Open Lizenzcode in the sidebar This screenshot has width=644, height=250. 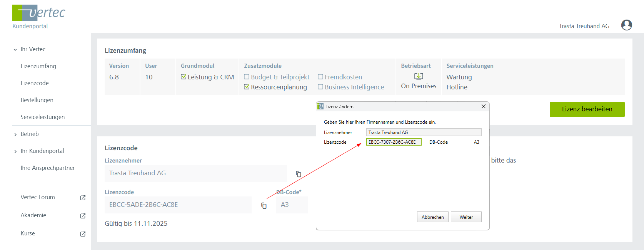pyautogui.click(x=35, y=83)
